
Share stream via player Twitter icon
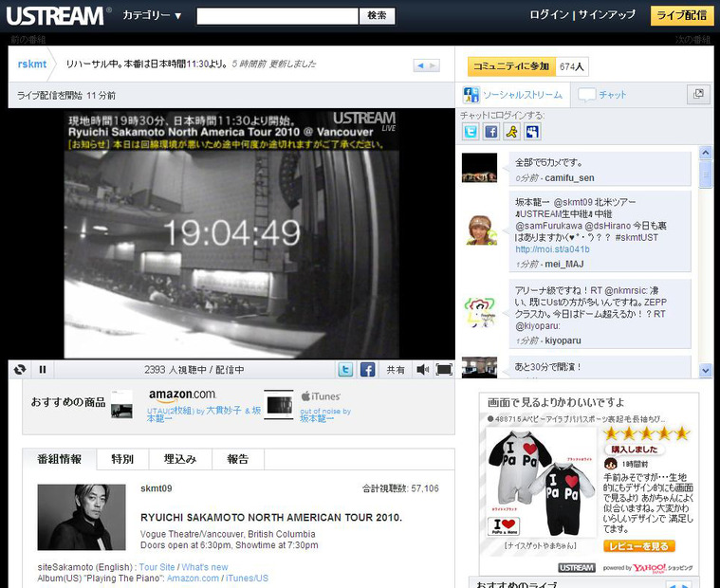point(345,370)
